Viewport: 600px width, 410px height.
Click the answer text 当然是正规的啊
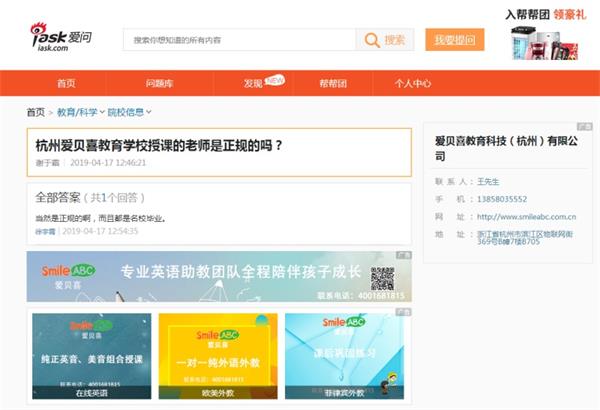100,219
